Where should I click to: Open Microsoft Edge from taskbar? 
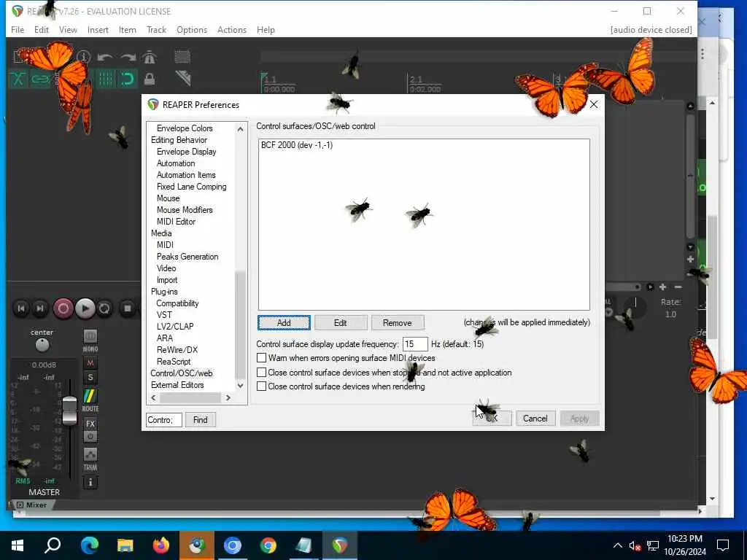coord(90,545)
